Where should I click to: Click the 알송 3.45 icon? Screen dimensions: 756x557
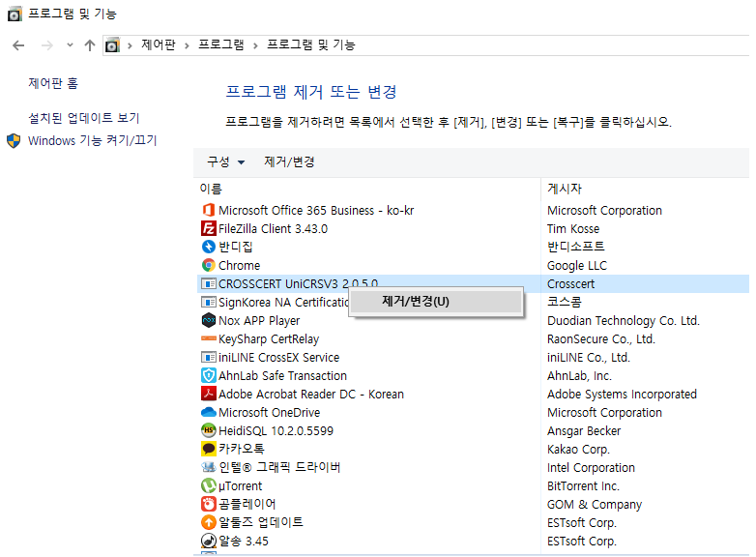(x=208, y=542)
